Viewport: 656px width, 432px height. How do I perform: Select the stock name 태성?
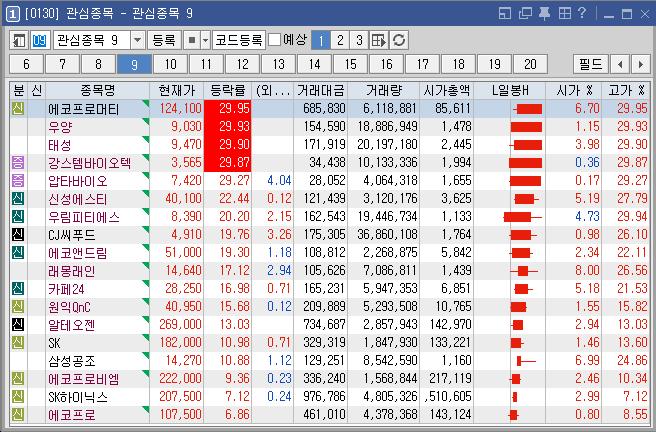[x=60, y=145]
